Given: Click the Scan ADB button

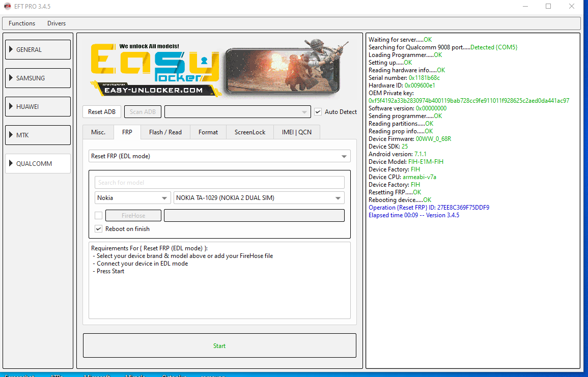Looking at the screenshot, I should click(143, 112).
